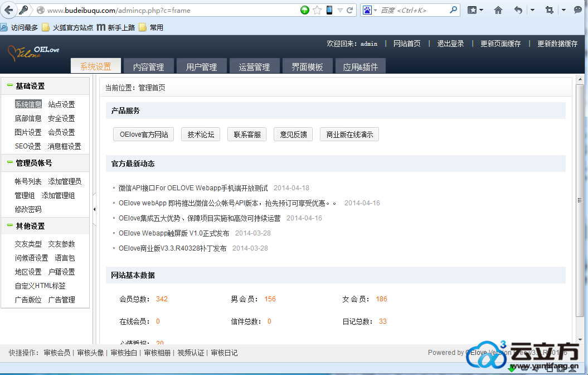This screenshot has height=375, width=588.
Task: Open SEO设置 in sidebar
Action: click(28, 146)
